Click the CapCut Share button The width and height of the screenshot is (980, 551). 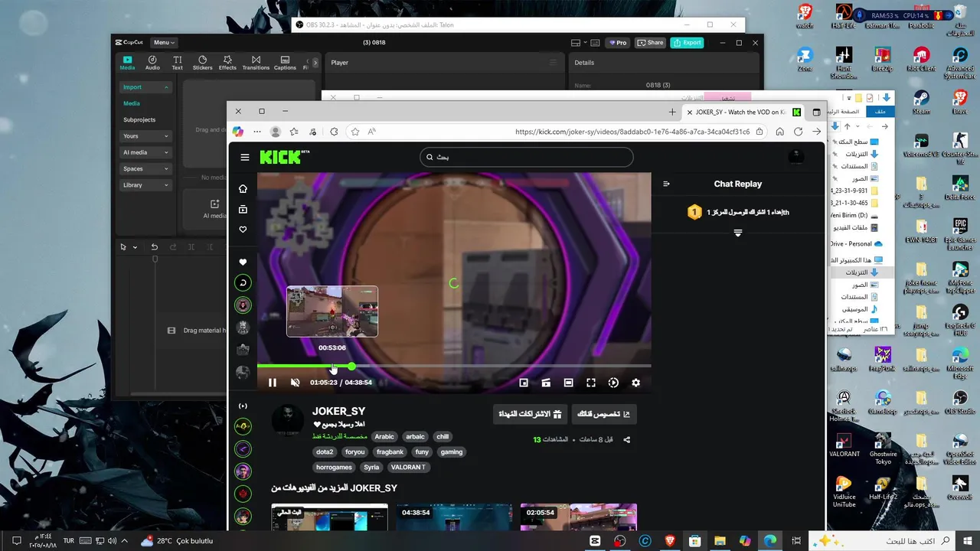[x=651, y=43]
